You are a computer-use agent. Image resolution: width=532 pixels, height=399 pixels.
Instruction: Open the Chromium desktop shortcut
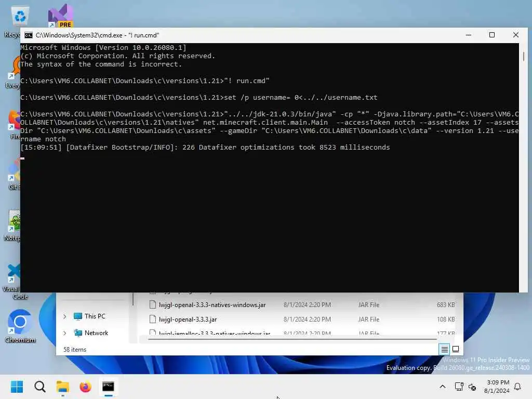tap(20, 326)
